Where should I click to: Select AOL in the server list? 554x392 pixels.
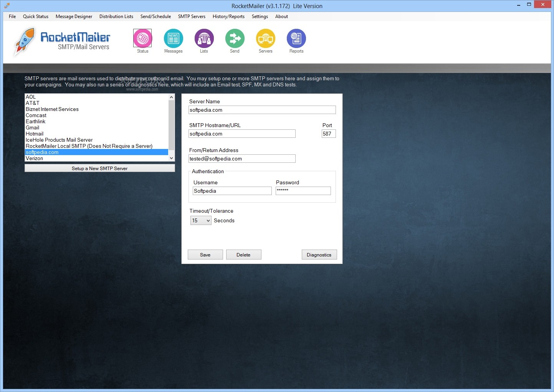point(96,97)
